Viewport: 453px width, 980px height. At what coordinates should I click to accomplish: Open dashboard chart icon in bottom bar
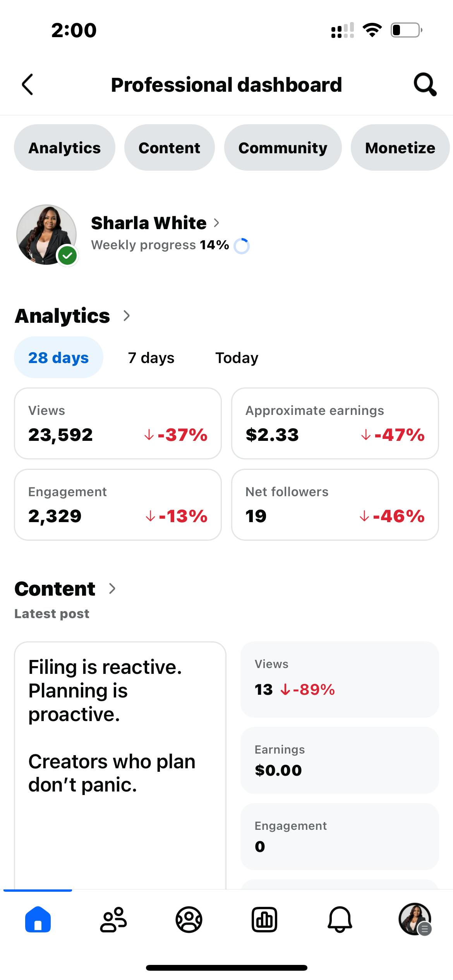coord(264,919)
